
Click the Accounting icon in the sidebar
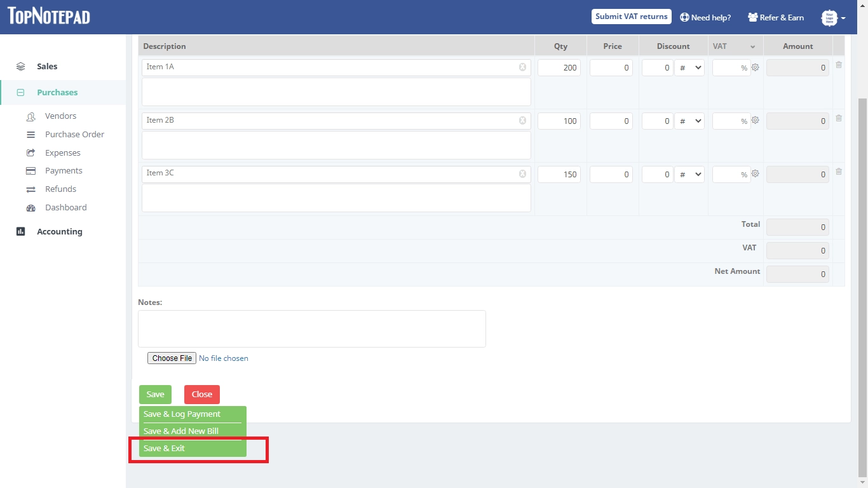click(x=22, y=231)
